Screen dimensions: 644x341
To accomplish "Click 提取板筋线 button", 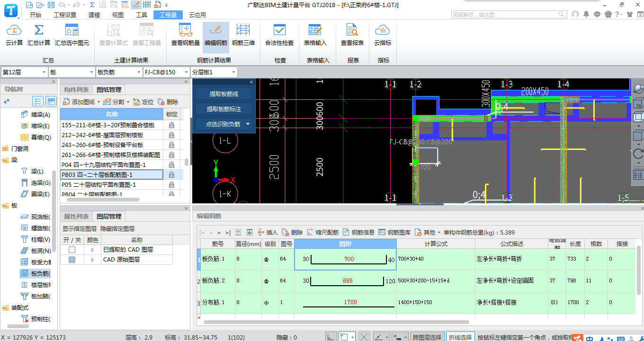I will [x=224, y=94].
